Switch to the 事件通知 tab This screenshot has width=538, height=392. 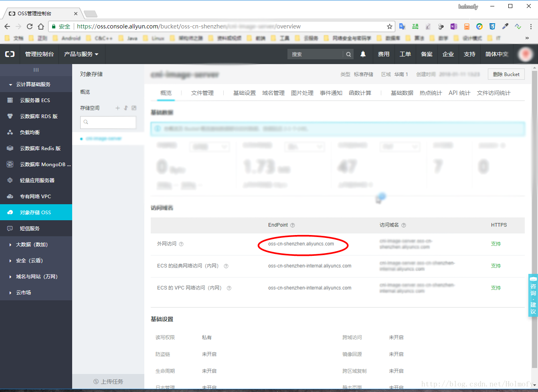tap(331, 93)
